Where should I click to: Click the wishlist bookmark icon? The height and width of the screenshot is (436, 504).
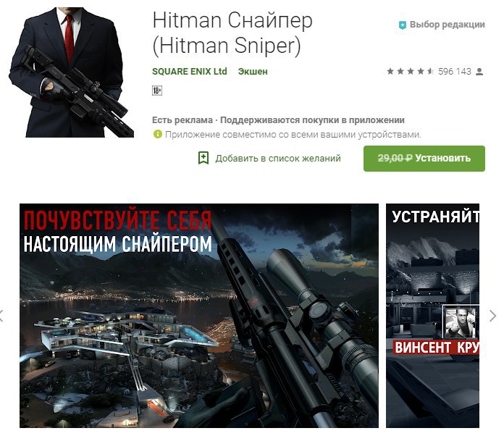pos(203,158)
